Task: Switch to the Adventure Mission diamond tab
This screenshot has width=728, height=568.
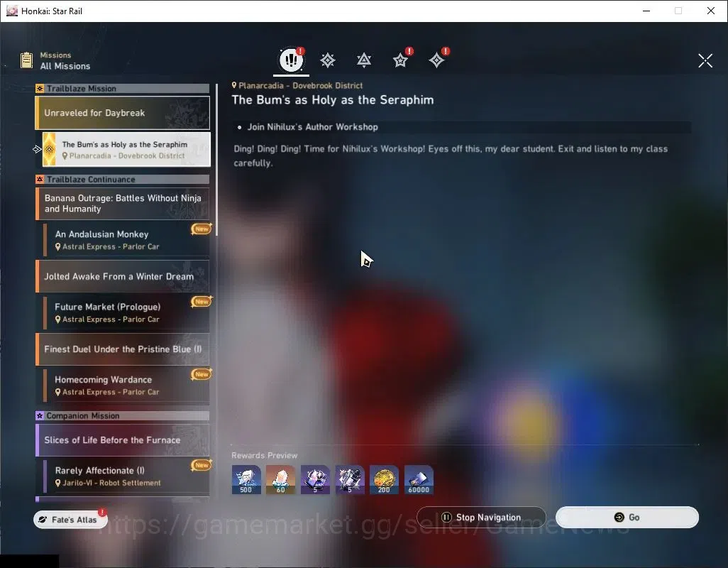Action: [436, 60]
